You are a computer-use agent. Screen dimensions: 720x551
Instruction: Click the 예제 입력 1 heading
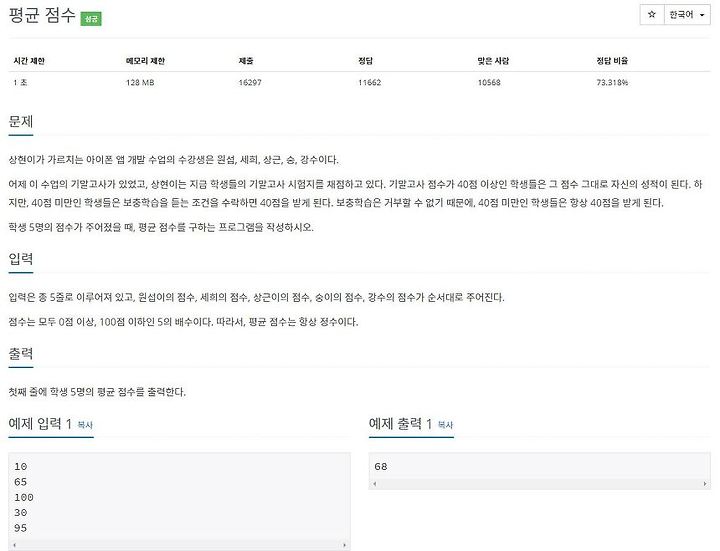point(40,423)
